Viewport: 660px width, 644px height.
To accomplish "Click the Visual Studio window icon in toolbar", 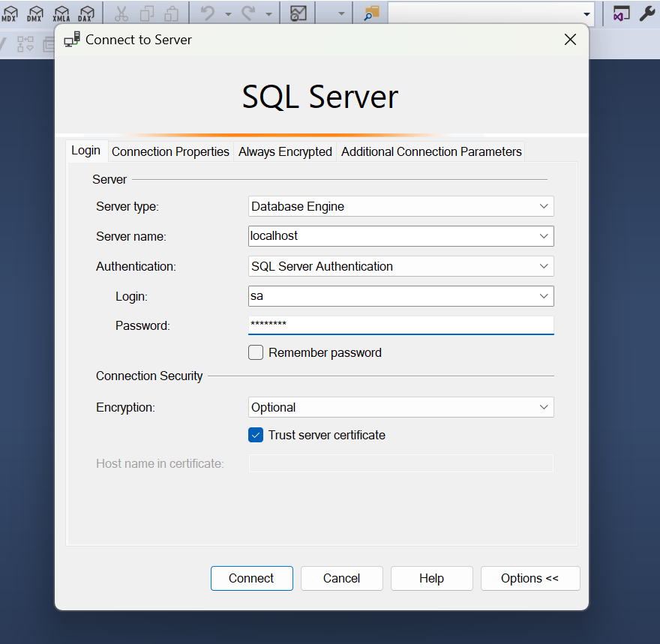I will pos(621,13).
